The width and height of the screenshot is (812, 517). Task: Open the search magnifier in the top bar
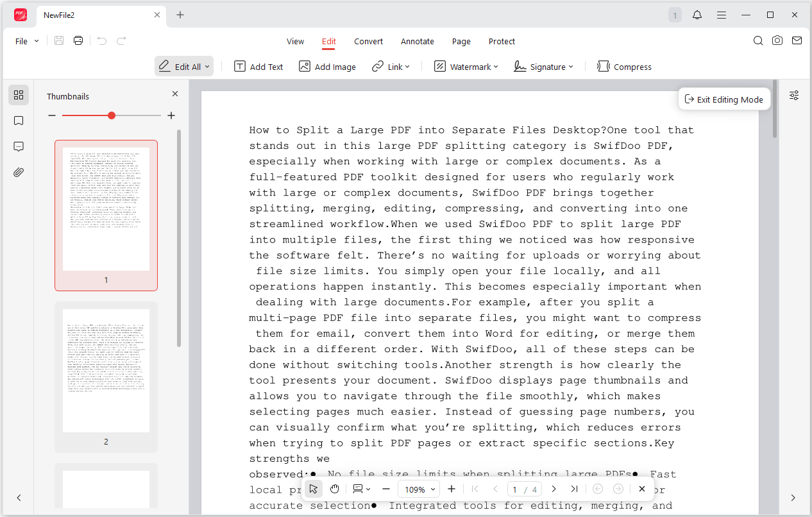click(x=758, y=40)
